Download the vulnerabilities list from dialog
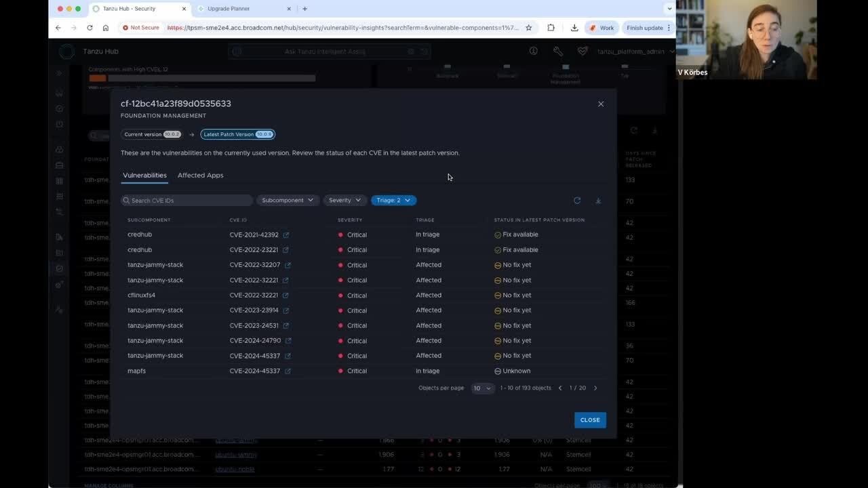Viewport: 868px width, 488px height. tap(598, 201)
